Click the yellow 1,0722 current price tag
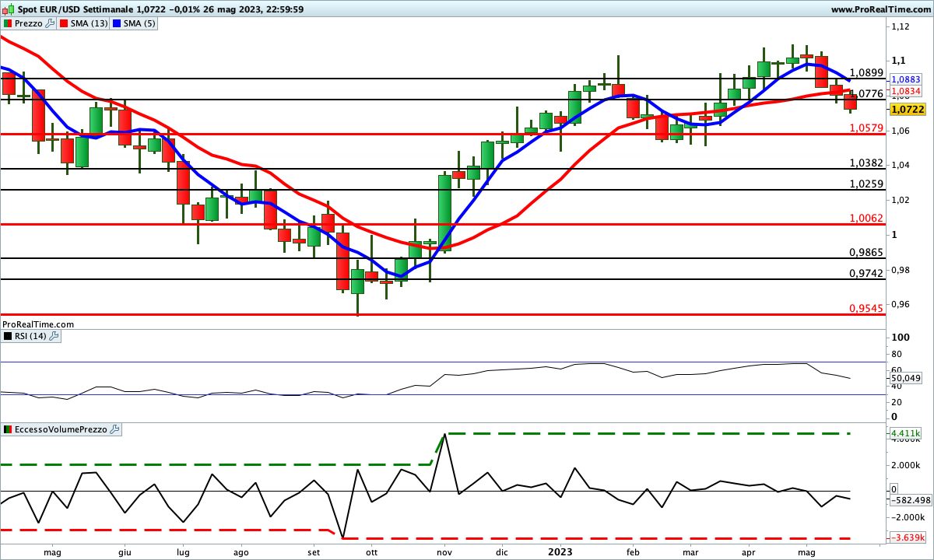934x560 pixels. click(x=908, y=110)
